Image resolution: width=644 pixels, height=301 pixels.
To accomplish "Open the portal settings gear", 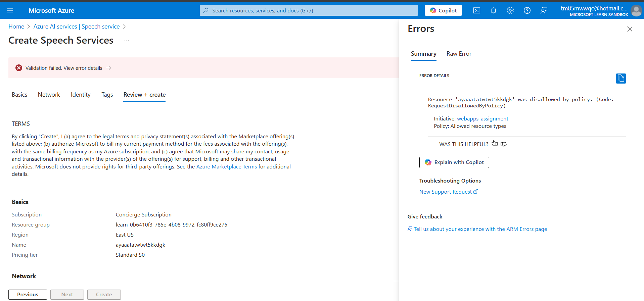I will coord(510,10).
